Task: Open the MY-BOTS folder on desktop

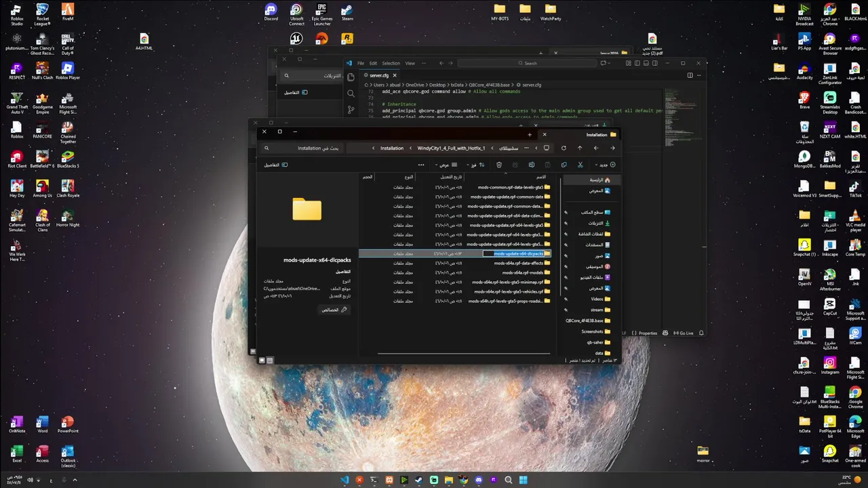Action: 500,12
